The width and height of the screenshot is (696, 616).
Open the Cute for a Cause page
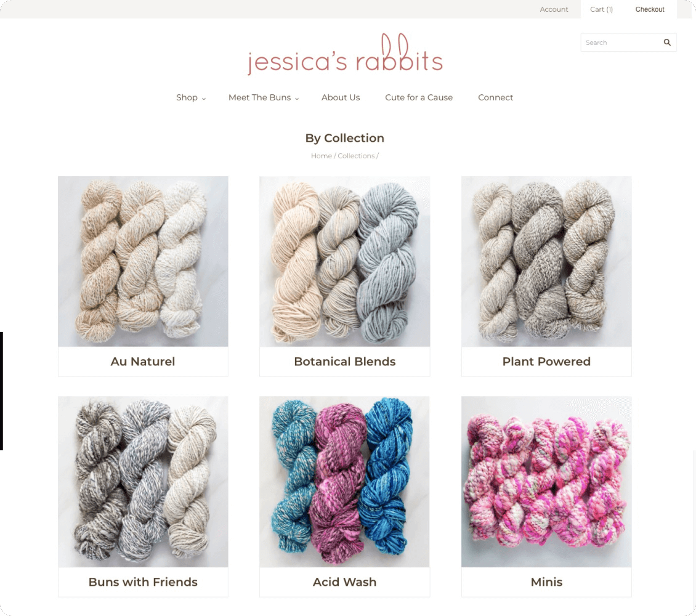tap(419, 97)
